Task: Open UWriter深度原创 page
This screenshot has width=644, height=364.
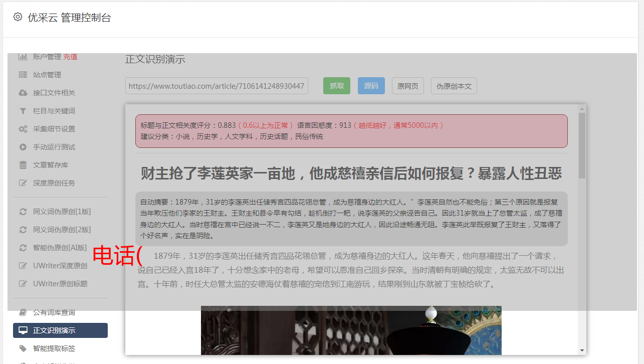Action: point(60,266)
